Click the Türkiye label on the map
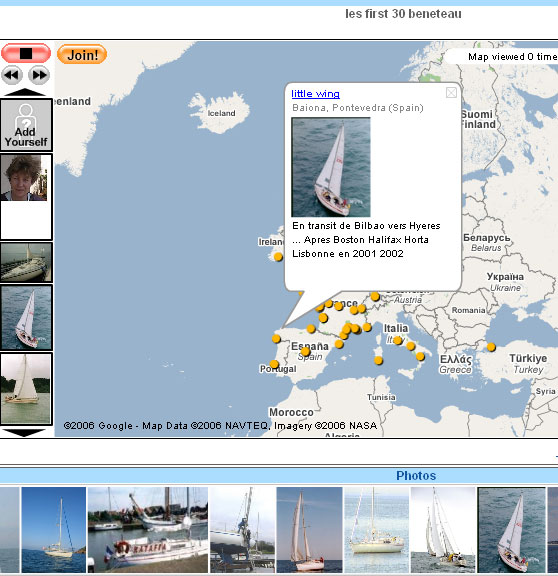 [x=528, y=358]
